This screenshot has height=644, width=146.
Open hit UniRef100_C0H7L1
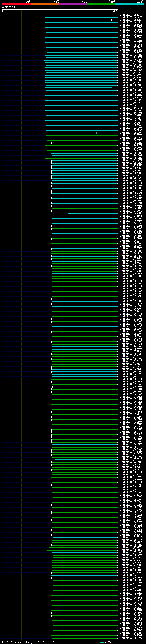pos(131,170)
